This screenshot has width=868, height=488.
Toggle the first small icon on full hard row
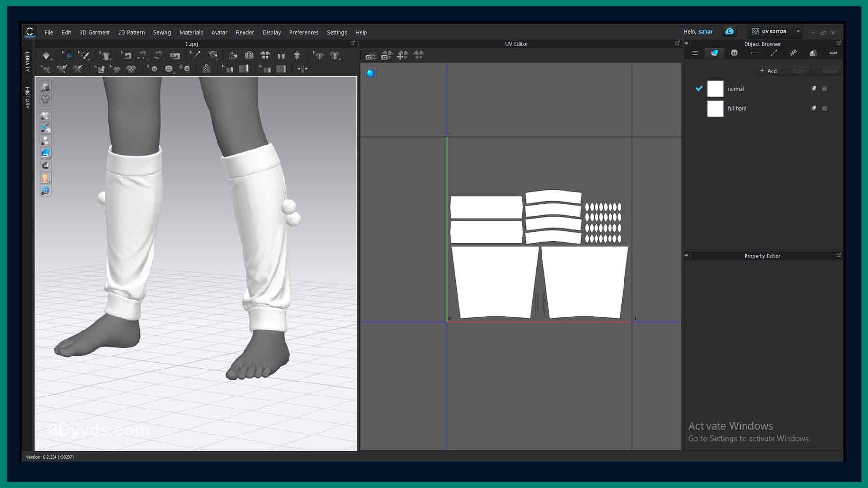click(x=814, y=108)
